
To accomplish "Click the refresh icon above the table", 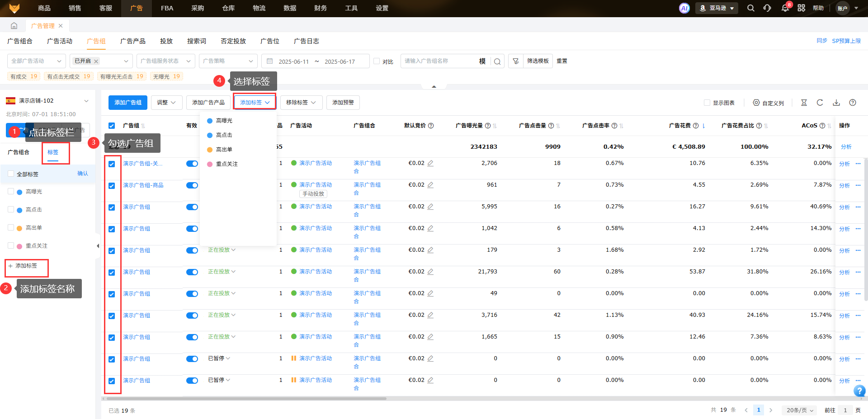I will [820, 103].
